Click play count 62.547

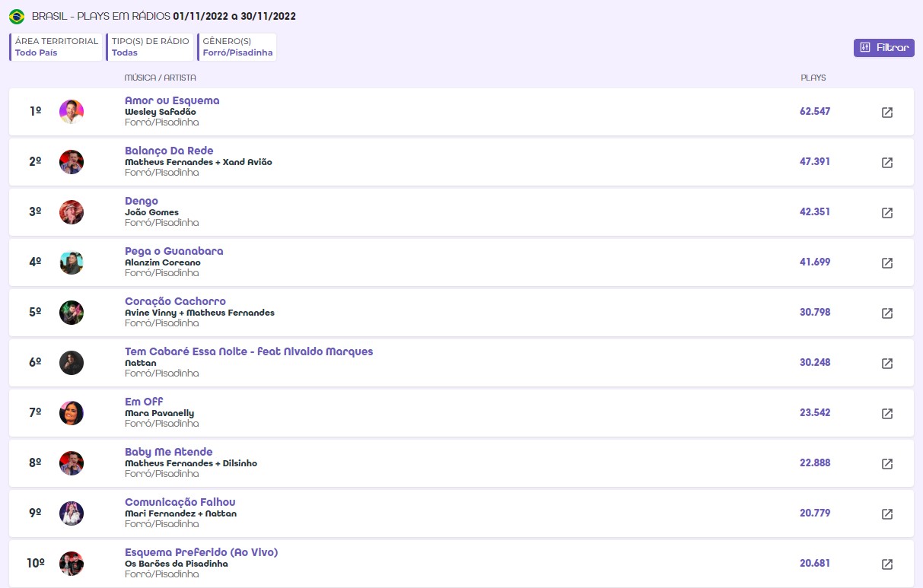pyautogui.click(x=815, y=112)
